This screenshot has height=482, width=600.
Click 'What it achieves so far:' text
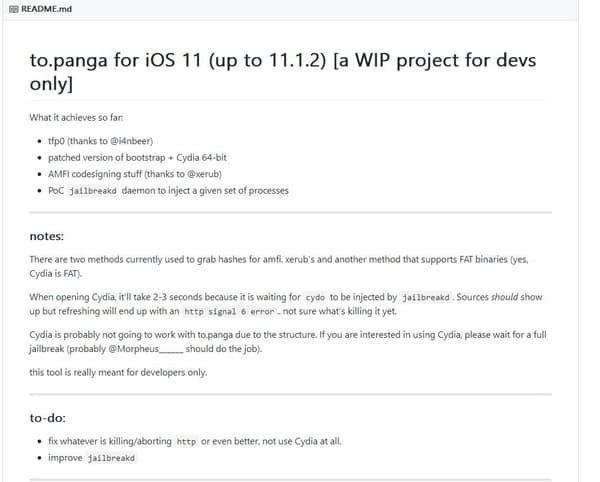point(76,117)
